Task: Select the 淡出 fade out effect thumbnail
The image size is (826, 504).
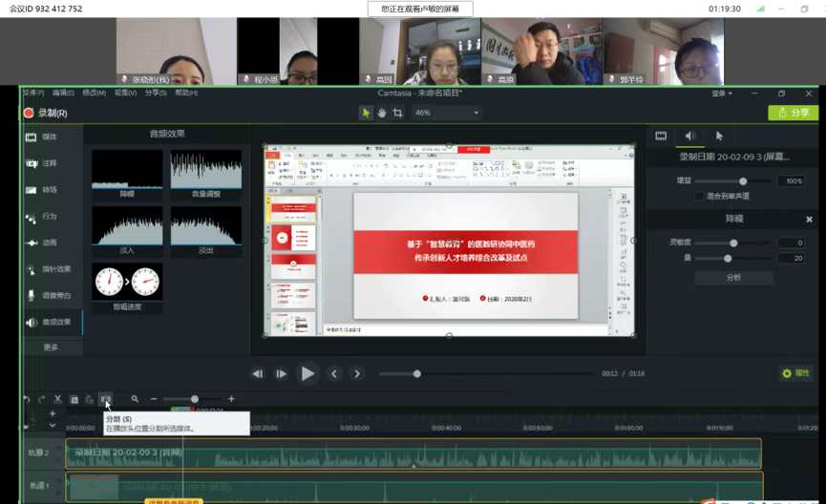Action: [x=206, y=231]
